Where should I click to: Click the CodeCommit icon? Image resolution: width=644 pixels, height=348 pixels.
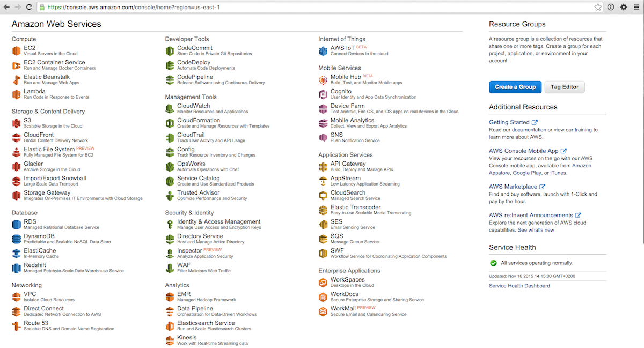[x=170, y=51]
